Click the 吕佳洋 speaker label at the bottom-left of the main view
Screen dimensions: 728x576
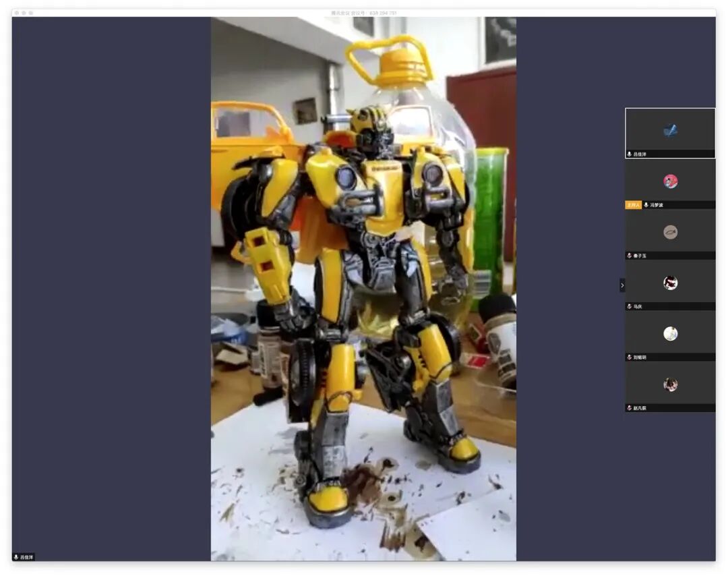(24, 557)
